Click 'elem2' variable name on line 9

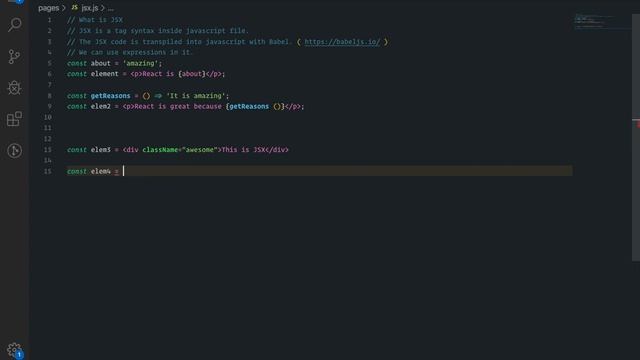point(100,107)
